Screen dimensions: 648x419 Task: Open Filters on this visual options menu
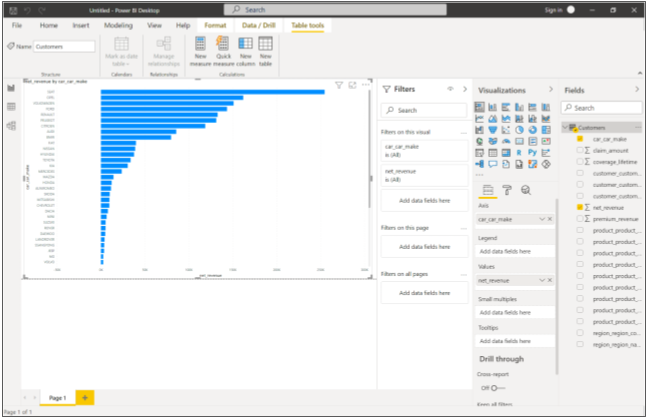(x=463, y=132)
